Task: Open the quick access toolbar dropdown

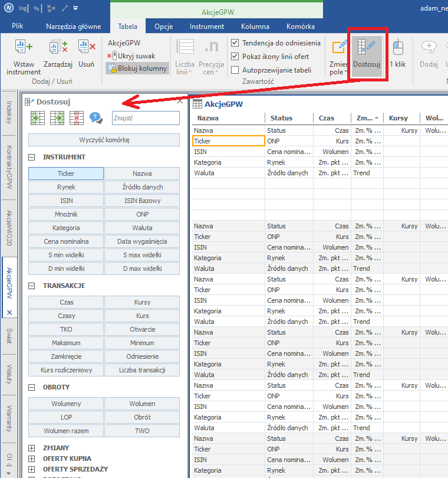Action: coord(75,8)
